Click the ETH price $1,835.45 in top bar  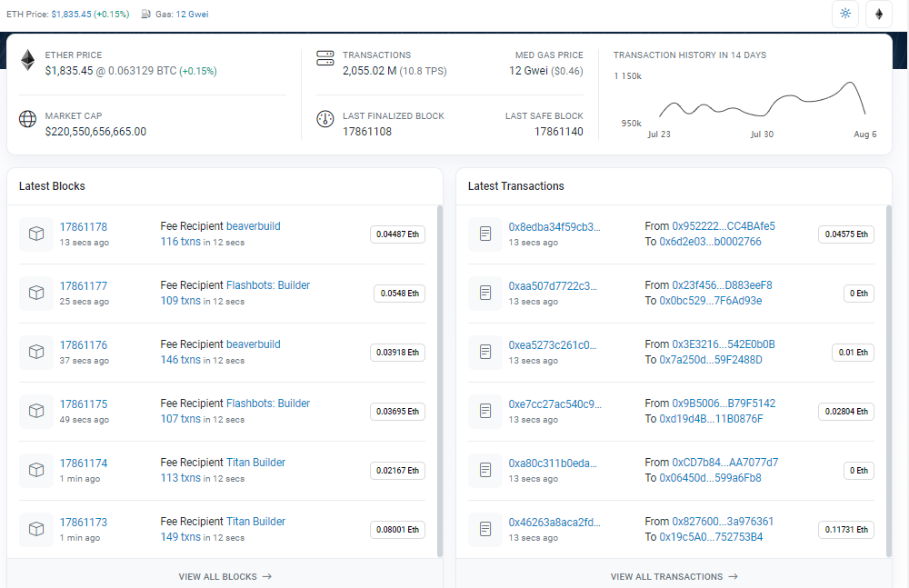coord(71,14)
